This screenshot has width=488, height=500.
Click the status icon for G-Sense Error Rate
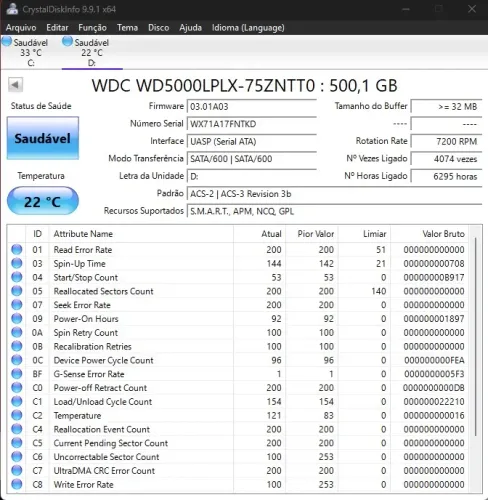click(17, 374)
